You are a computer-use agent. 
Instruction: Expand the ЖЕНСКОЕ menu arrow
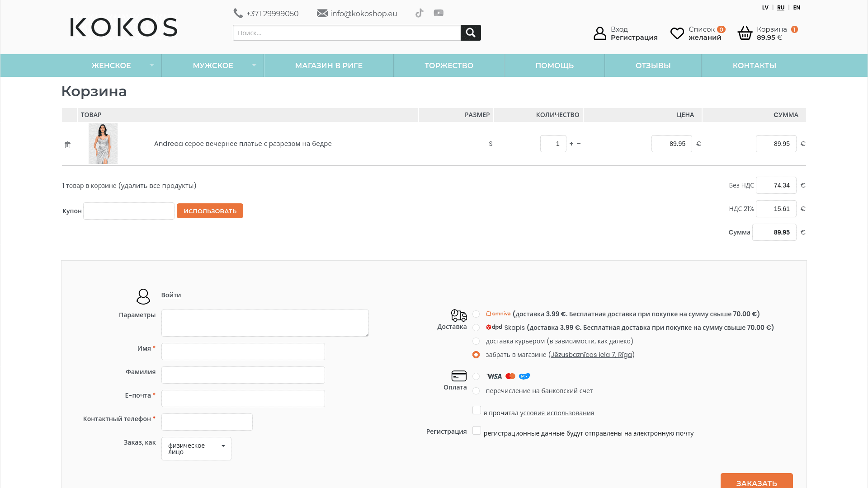pyautogui.click(x=152, y=66)
